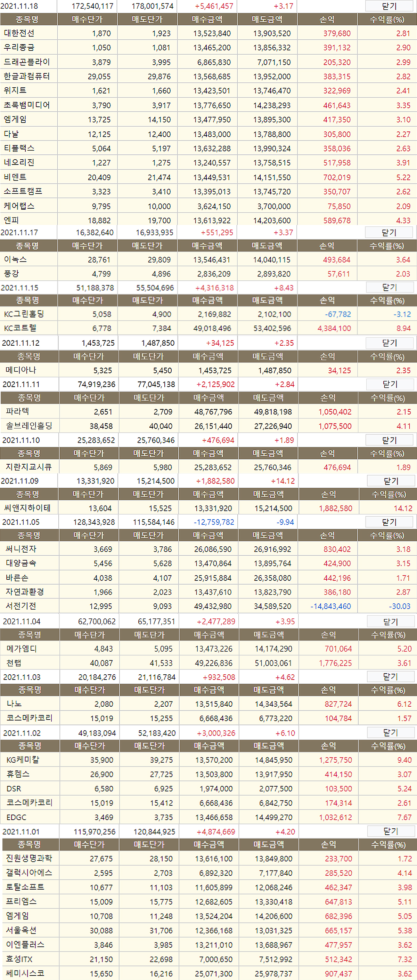
Task: Click stock name 진원생명과학
Action: click(29, 859)
